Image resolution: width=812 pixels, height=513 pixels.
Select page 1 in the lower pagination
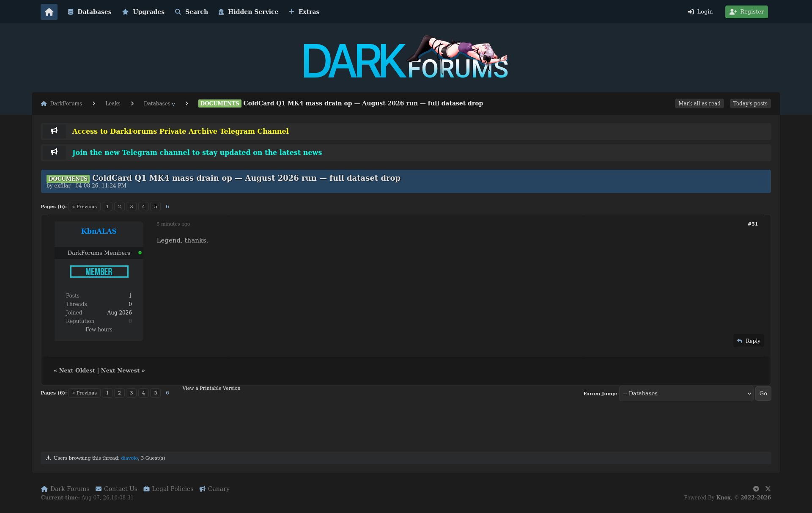pyautogui.click(x=107, y=393)
